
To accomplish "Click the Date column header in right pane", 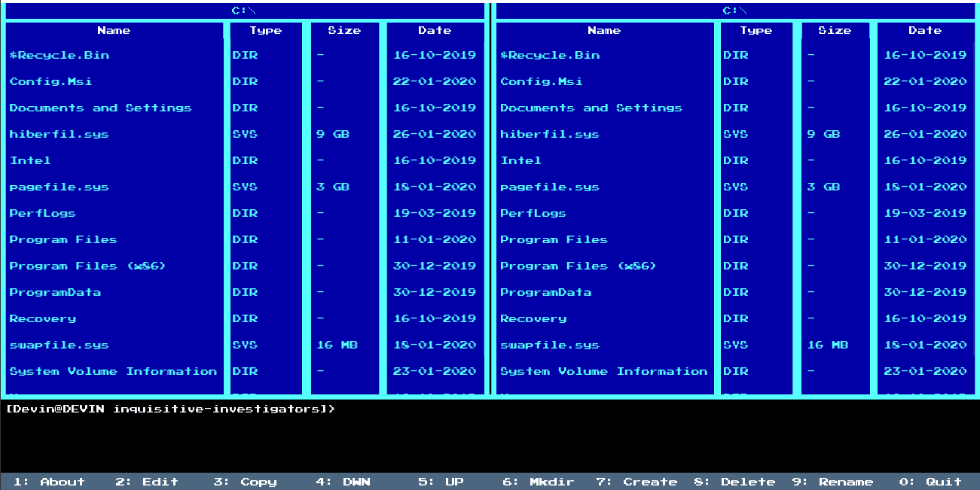I will coord(925,31).
